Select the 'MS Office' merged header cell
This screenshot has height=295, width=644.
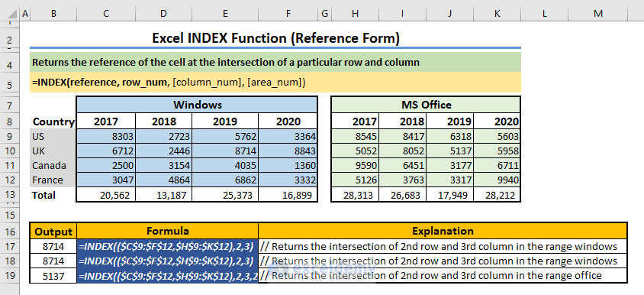[426, 105]
